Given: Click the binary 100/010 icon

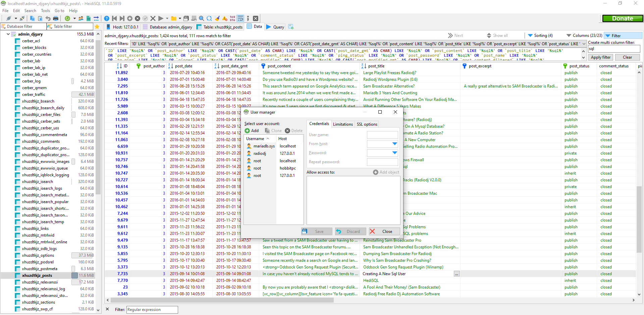Looking at the screenshot, I should pos(232,18).
